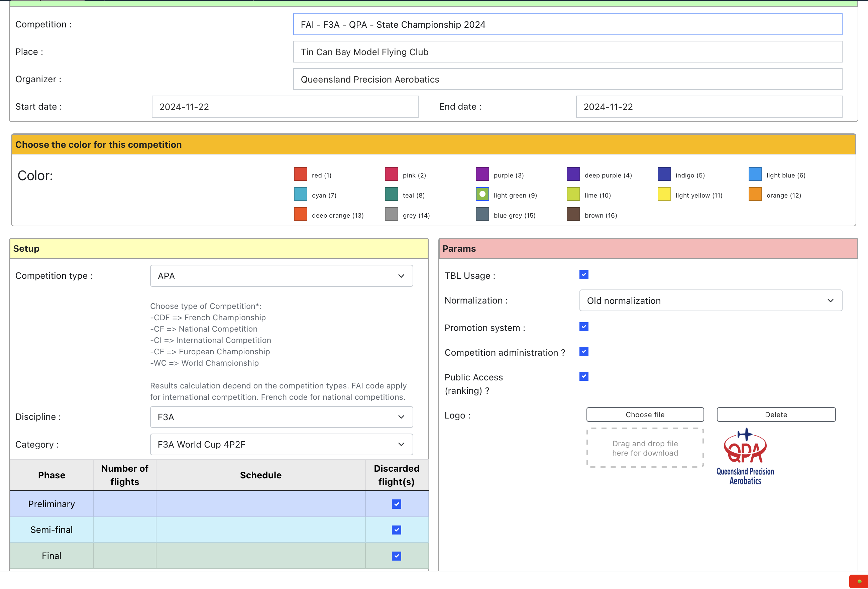
Task: Select the light green (9) radio swatch
Action: click(x=482, y=195)
